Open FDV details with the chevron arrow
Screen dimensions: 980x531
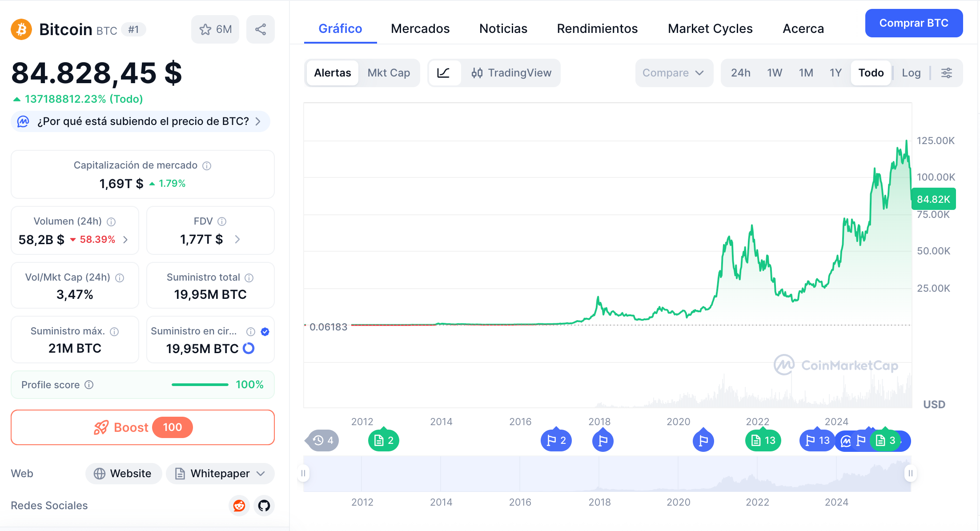coord(237,239)
